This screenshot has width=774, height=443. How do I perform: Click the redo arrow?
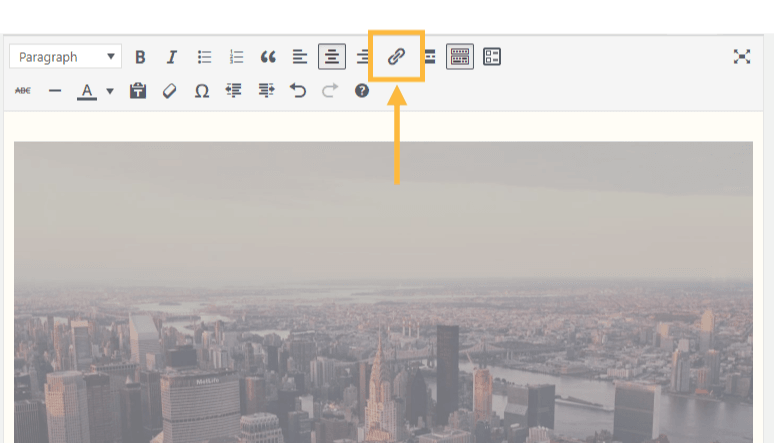(x=330, y=90)
